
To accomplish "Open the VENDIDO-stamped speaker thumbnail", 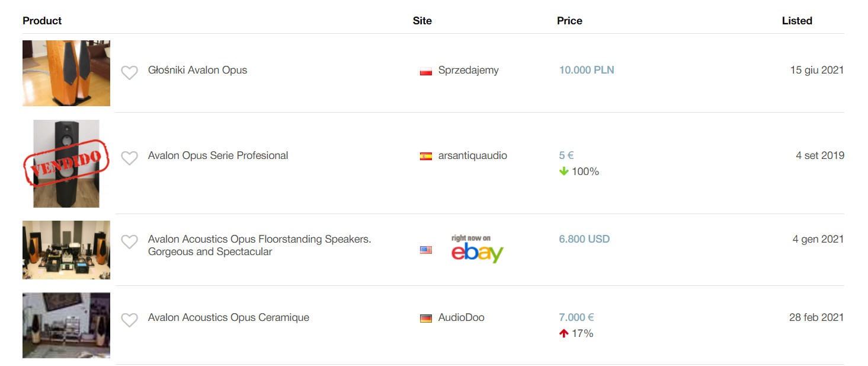I will point(66,163).
